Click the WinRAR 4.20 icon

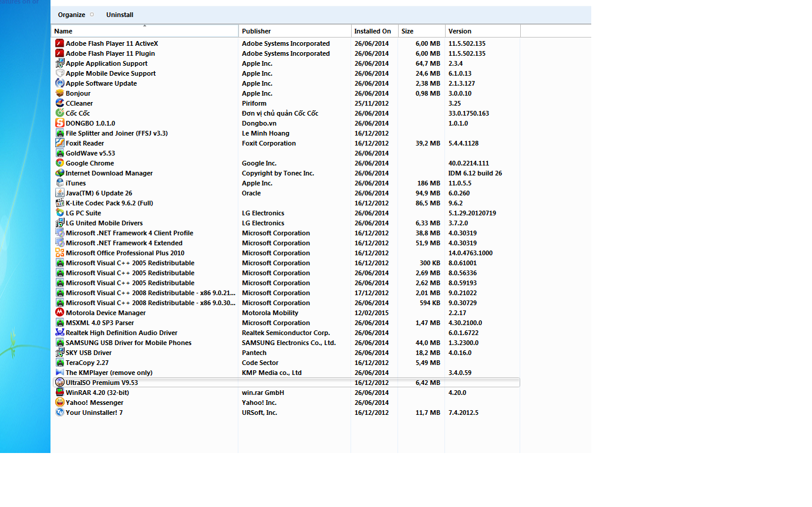tap(59, 393)
